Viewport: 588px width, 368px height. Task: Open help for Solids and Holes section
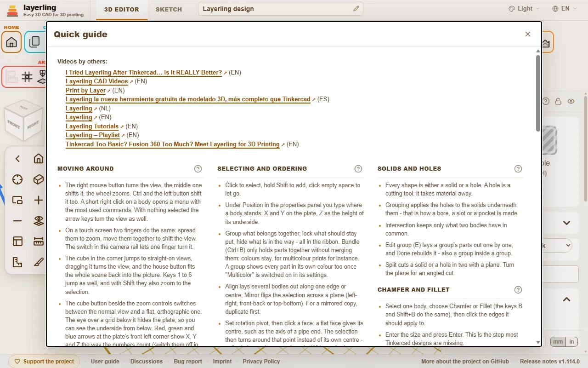(518, 169)
